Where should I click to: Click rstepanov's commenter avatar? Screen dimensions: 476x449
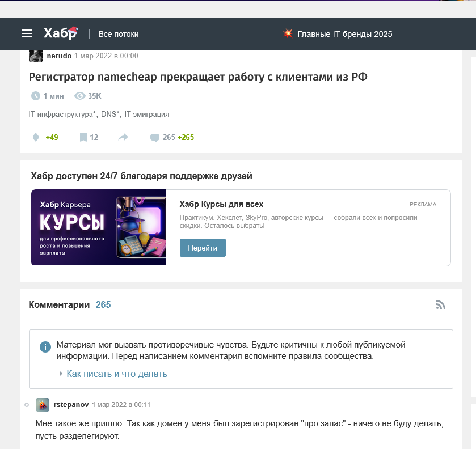[43, 405]
